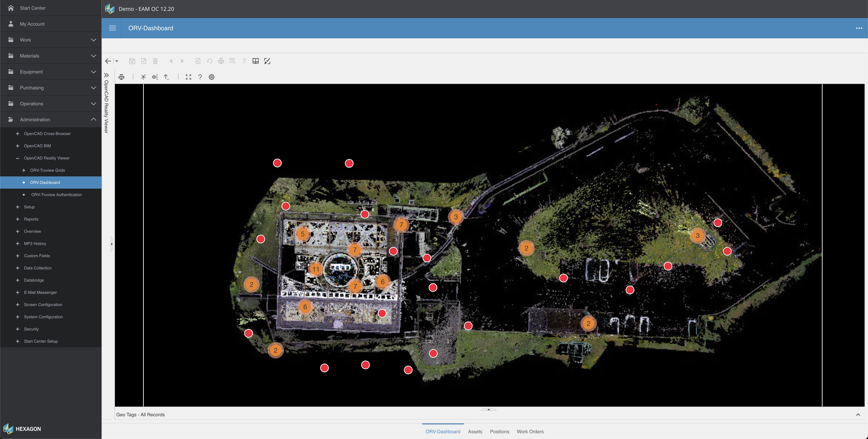Screen dimensions: 868x439
Task: Switch to the Work Orders tab
Action: tap(530, 431)
